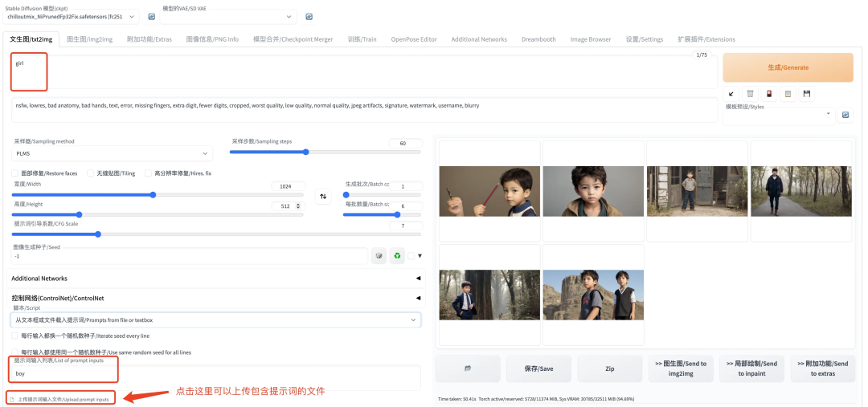This screenshot has height=407, width=868.
Task: Refresh the Stable Diffusion checkpoint list
Action: (152, 17)
